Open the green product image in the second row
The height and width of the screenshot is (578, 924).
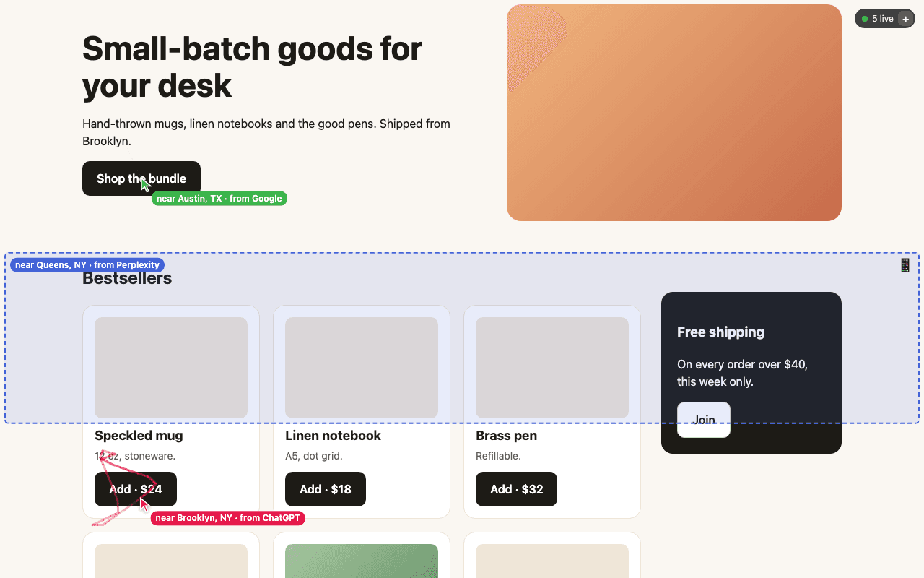[x=362, y=561]
